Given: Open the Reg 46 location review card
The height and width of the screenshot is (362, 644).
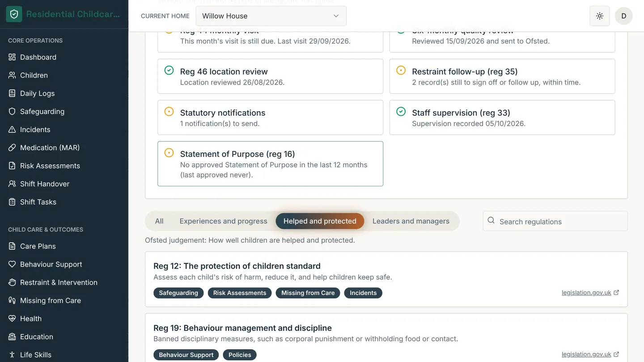Looking at the screenshot, I should tap(270, 76).
